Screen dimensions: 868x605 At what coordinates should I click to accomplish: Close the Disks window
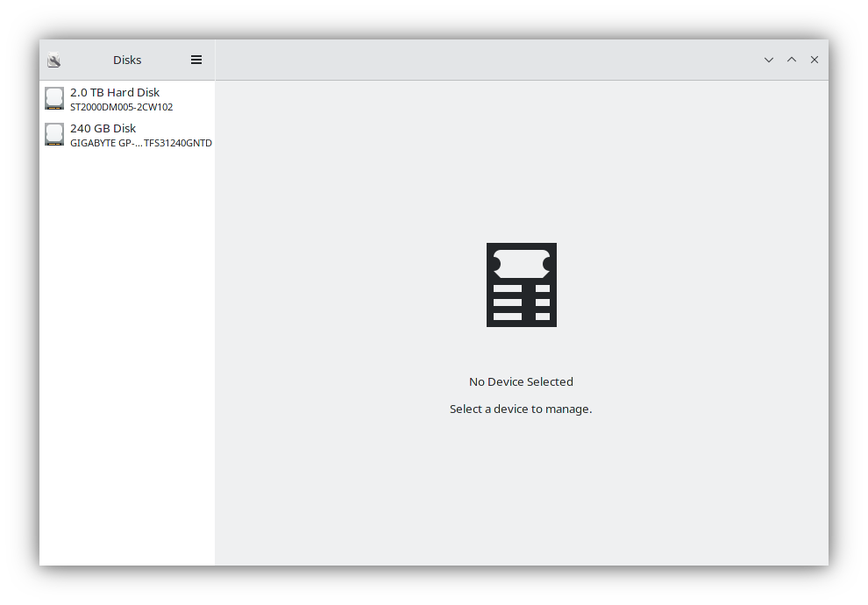coord(815,60)
